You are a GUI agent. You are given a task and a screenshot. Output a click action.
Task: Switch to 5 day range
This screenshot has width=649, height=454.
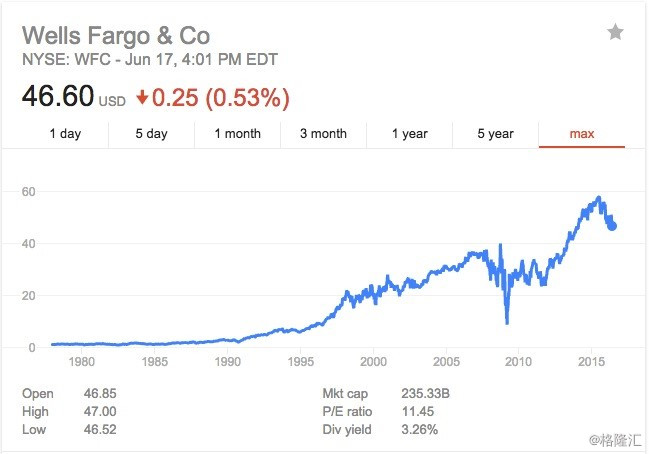tap(152, 134)
